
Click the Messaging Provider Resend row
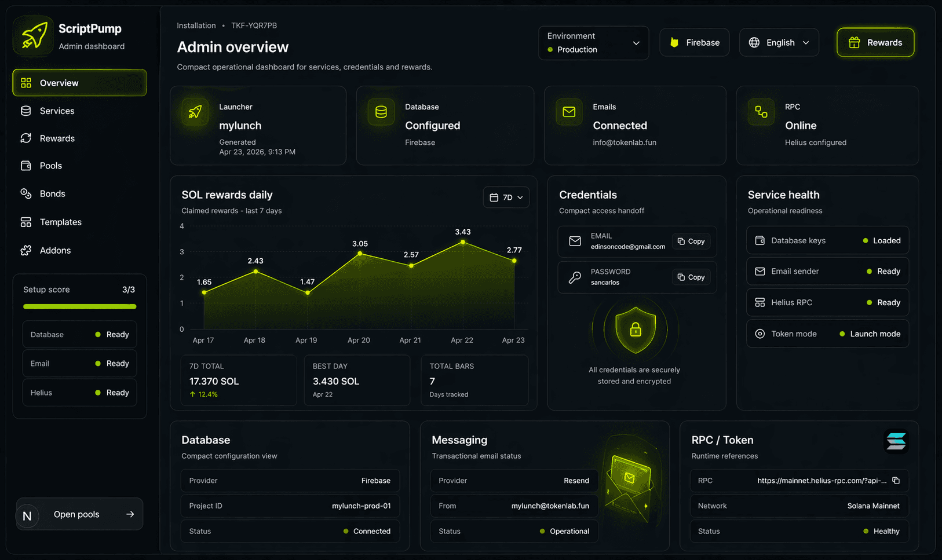(514, 481)
